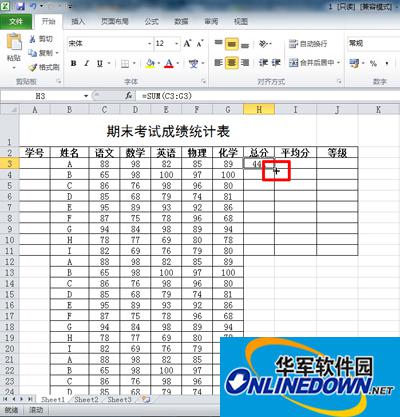
Task: Switch to the 插入 (Insert) tab
Action: point(78,22)
